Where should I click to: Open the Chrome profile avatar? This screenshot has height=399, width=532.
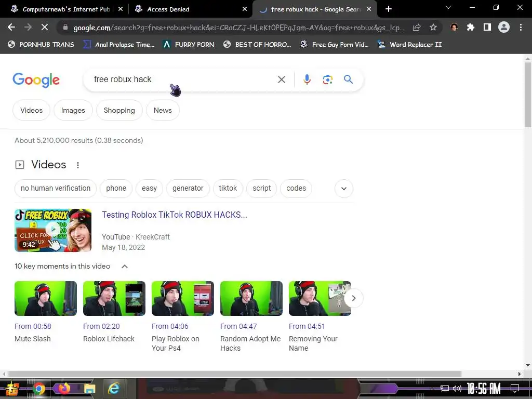coord(504,27)
